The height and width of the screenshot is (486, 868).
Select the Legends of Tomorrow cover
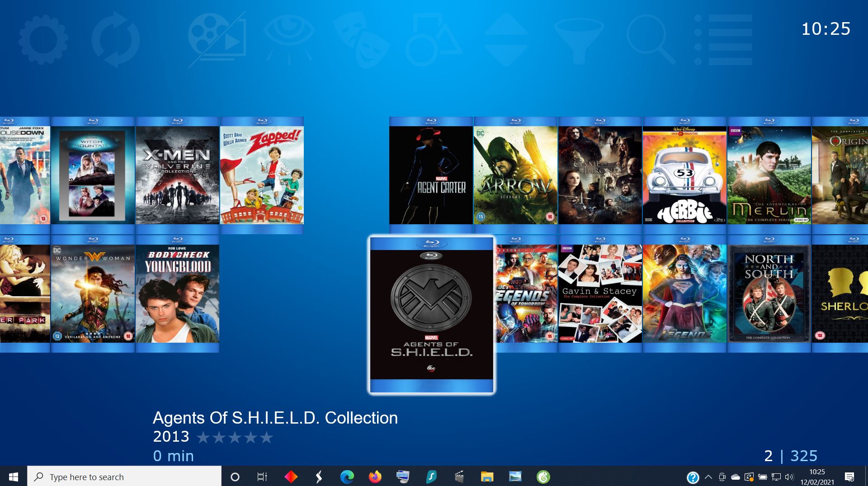(527, 293)
